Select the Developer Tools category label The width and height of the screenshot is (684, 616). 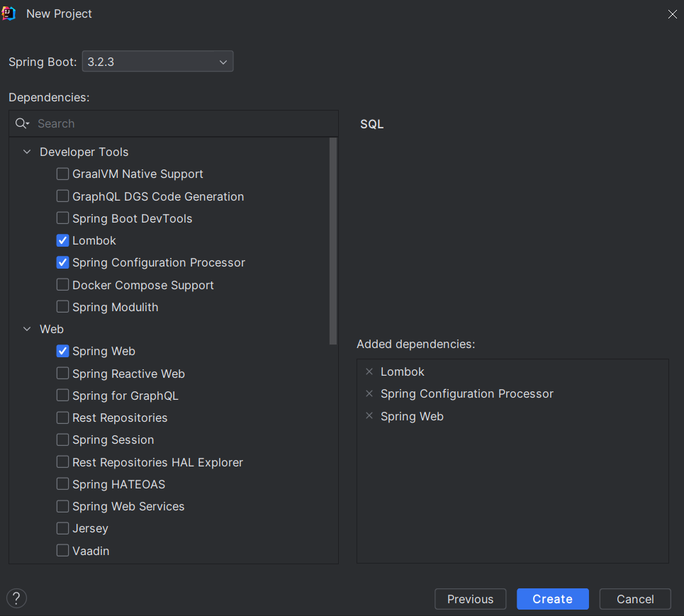point(84,152)
